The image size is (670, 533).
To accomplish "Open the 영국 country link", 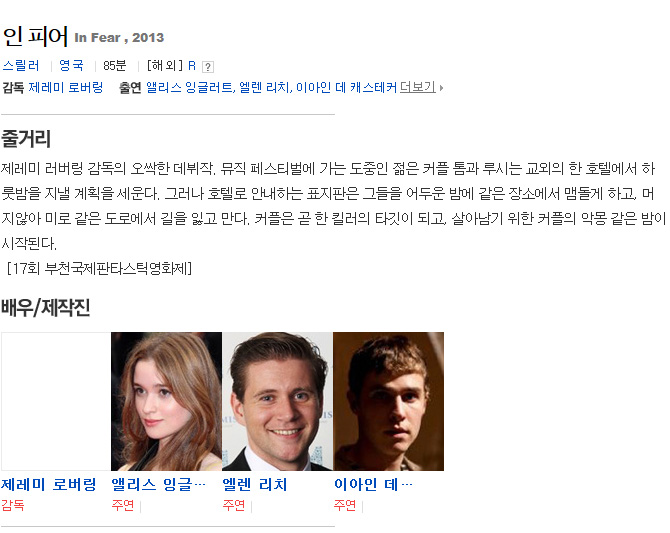I will (x=71, y=66).
